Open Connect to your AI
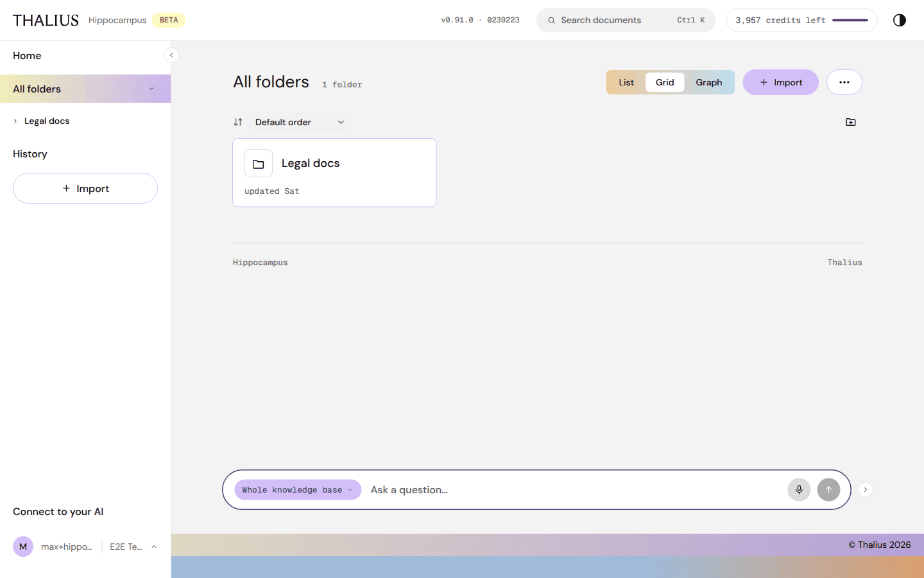This screenshot has width=924, height=578. pyautogui.click(x=58, y=512)
